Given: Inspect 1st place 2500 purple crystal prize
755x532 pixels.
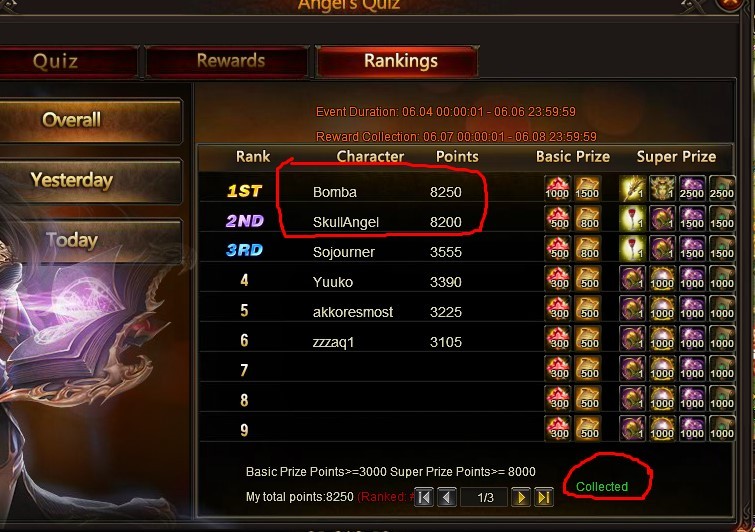Looking at the screenshot, I should (692, 188).
